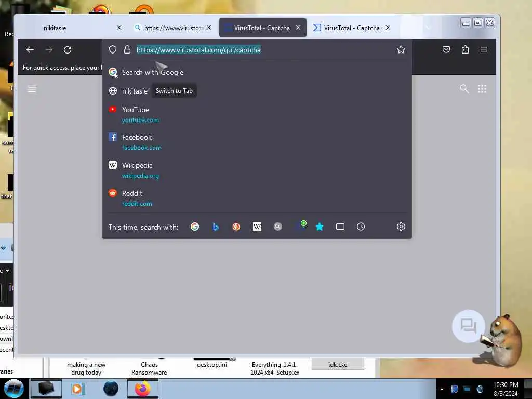View site security via padlock icon
The image size is (532, 399).
click(127, 50)
